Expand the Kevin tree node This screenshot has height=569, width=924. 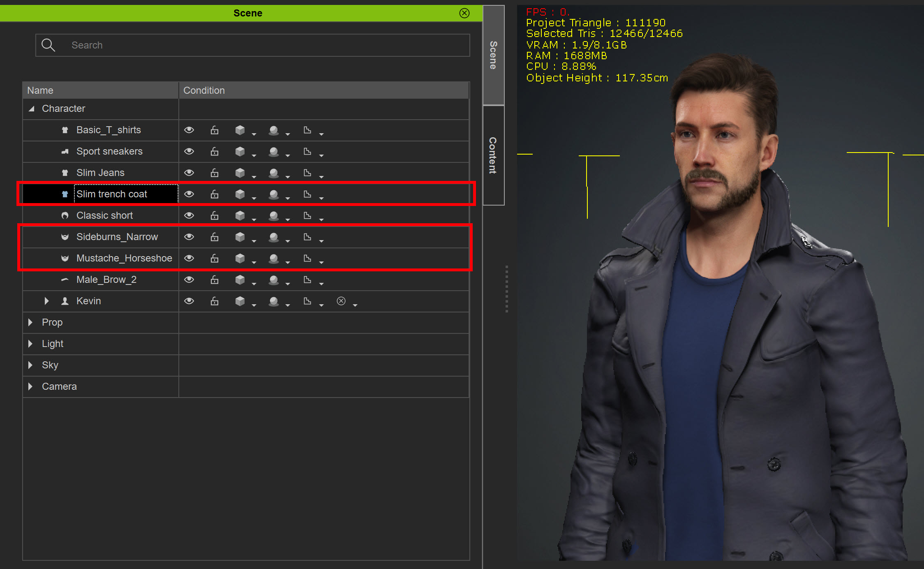pos(46,301)
